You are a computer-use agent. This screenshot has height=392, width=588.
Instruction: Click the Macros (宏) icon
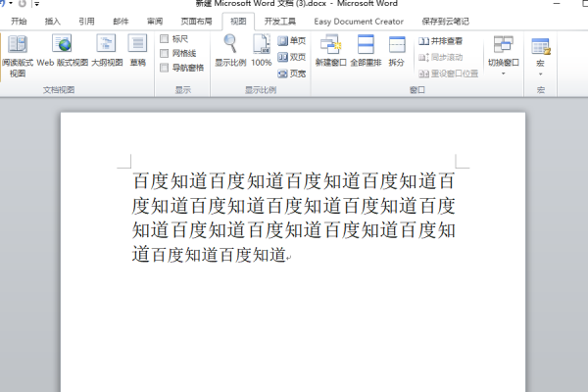tap(540, 47)
